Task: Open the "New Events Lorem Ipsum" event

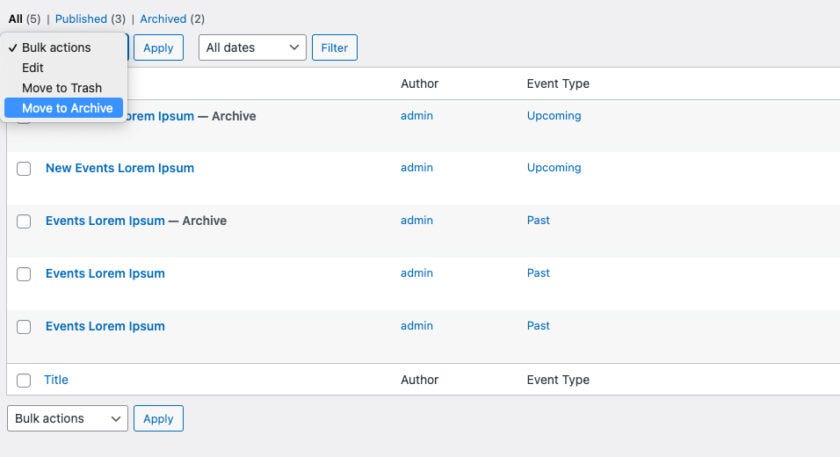Action: (x=120, y=168)
